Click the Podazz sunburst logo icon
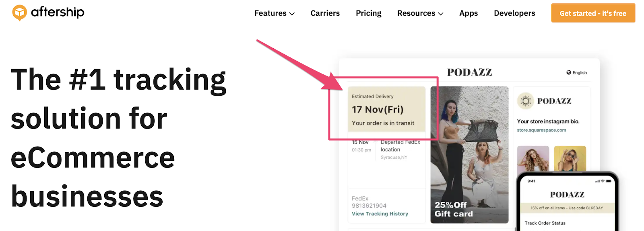The height and width of the screenshot is (231, 644). pyautogui.click(x=525, y=101)
